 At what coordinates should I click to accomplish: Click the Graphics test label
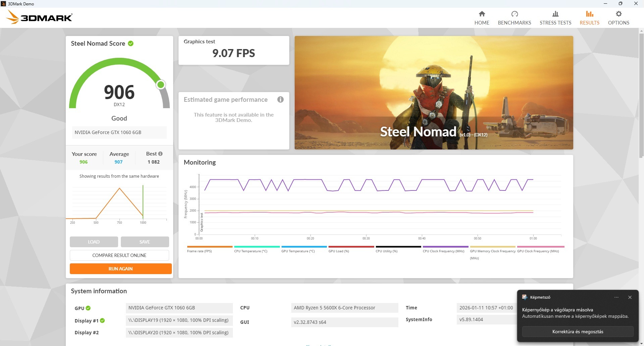(x=199, y=41)
